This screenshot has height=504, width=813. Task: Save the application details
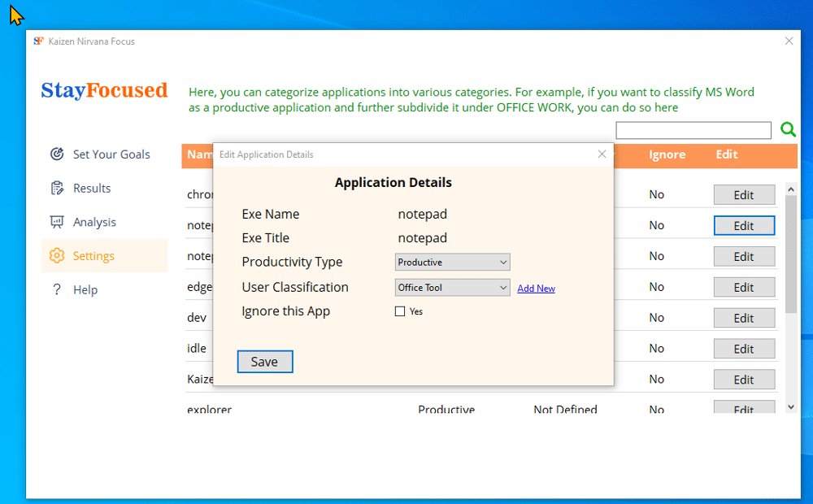[264, 362]
